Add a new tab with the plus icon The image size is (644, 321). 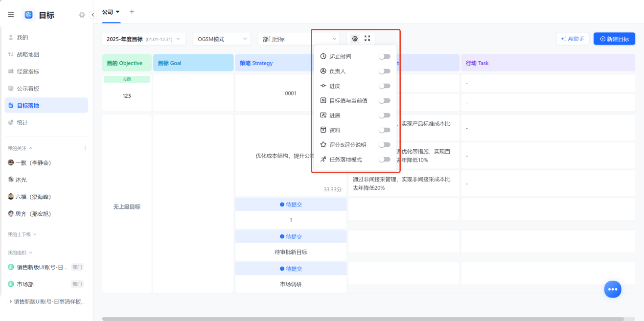coord(132,12)
